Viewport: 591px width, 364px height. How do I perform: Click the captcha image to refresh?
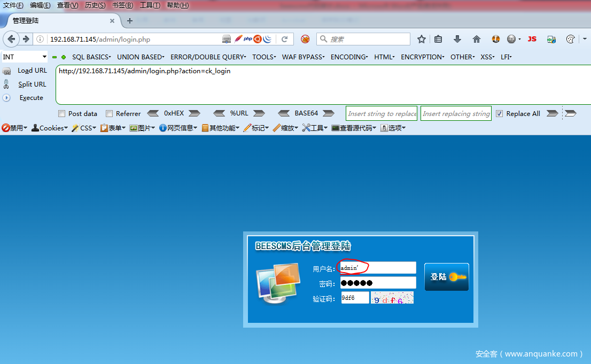pos(392,298)
